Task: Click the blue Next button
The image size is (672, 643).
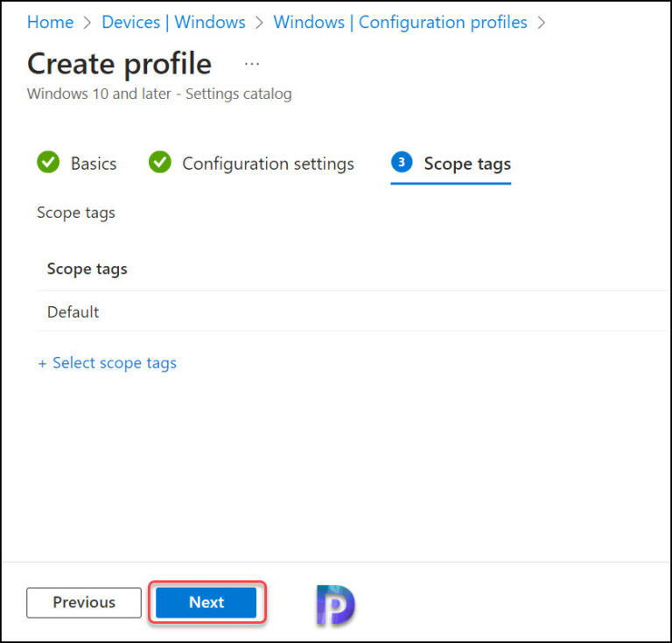Action: 206,602
